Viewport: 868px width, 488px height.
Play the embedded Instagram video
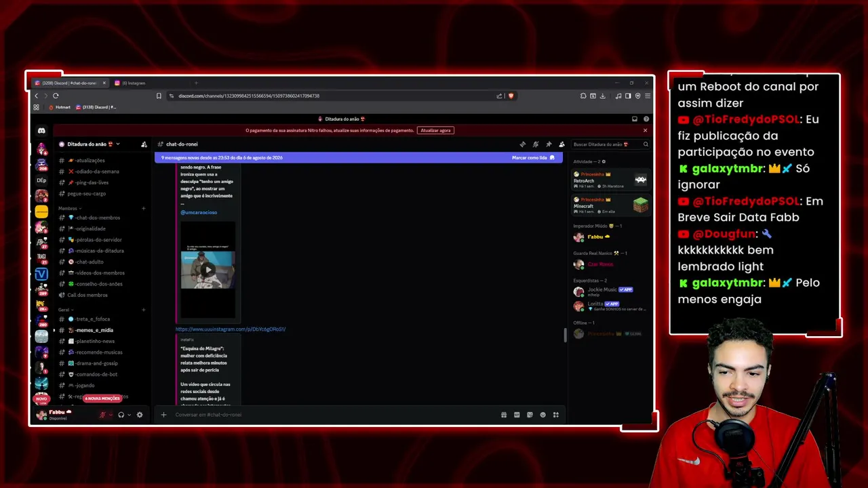tap(208, 270)
